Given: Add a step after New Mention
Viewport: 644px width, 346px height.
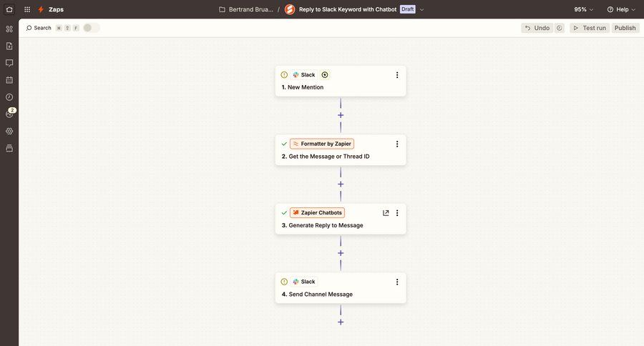Looking at the screenshot, I should (x=341, y=115).
